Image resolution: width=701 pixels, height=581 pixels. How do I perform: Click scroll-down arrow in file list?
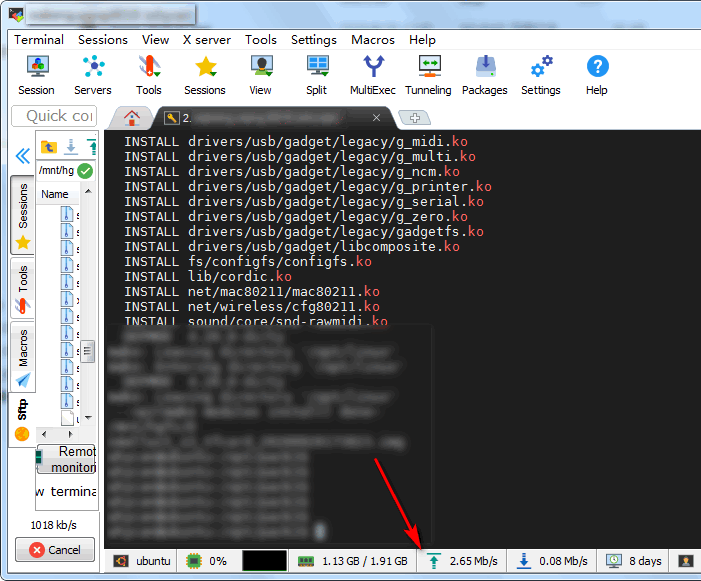[x=89, y=418]
